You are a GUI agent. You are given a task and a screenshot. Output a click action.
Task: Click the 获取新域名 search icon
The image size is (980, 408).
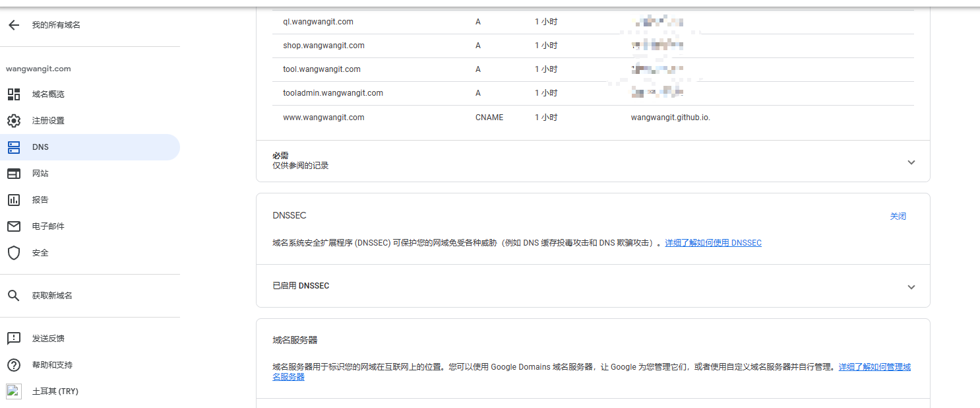click(14, 296)
